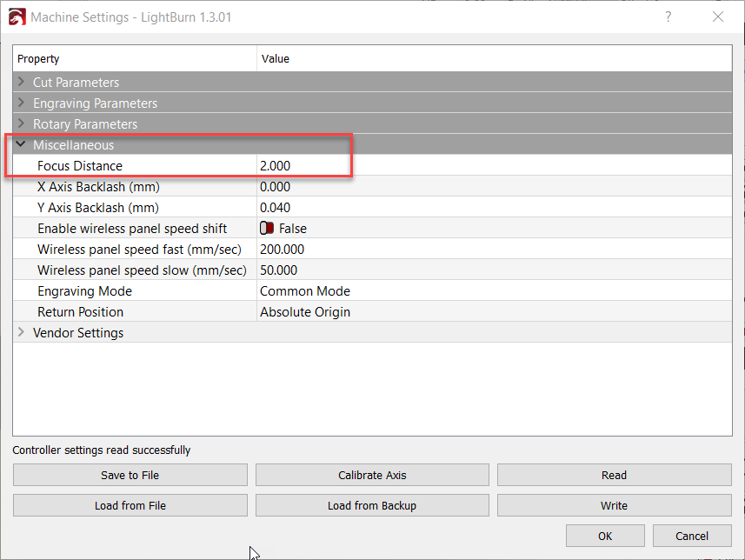Click the Machine Settings - LightBurn 1.3.01 title
745x560 pixels.
(131, 17)
